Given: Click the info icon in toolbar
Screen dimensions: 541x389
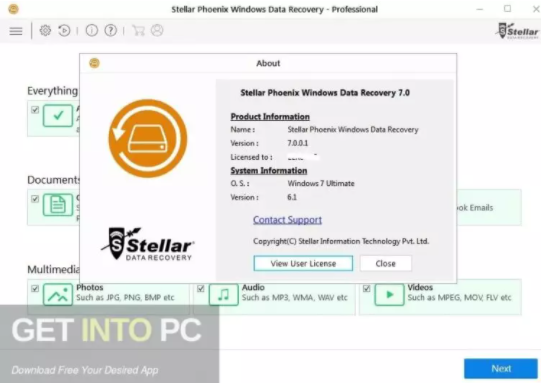Looking at the screenshot, I should coord(91,31).
